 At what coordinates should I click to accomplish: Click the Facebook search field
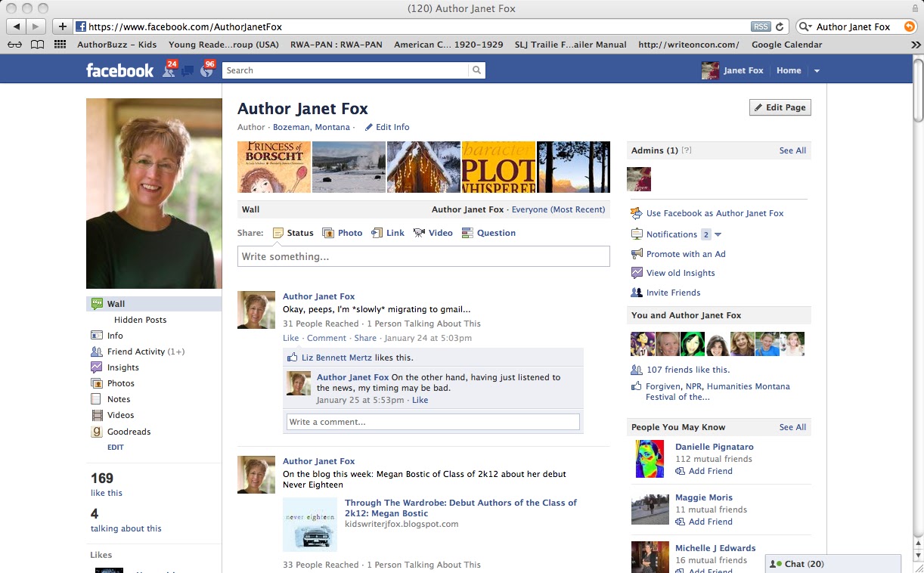(346, 70)
